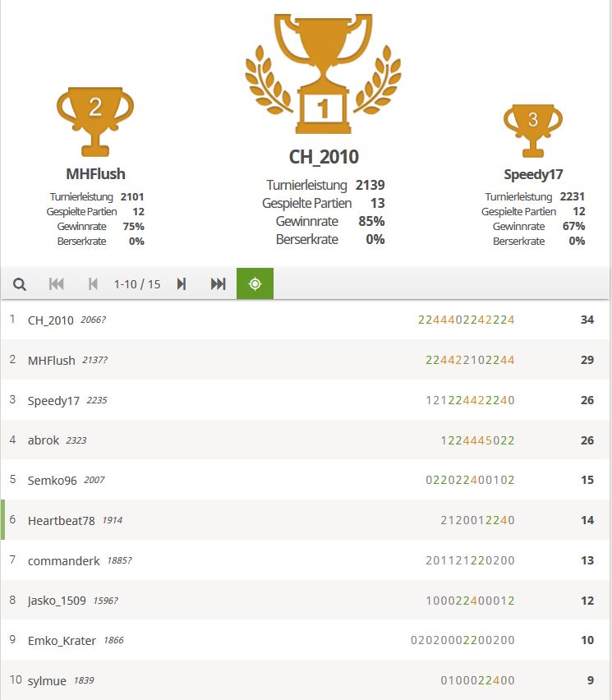Jump to last page of standings
The image size is (612, 700).
(x=218, y=284)
